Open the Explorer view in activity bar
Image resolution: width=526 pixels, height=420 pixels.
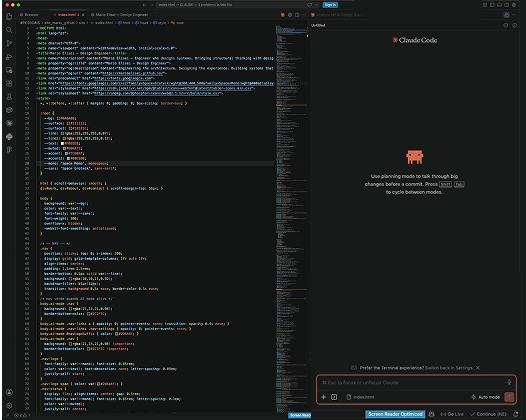point(9,16)
